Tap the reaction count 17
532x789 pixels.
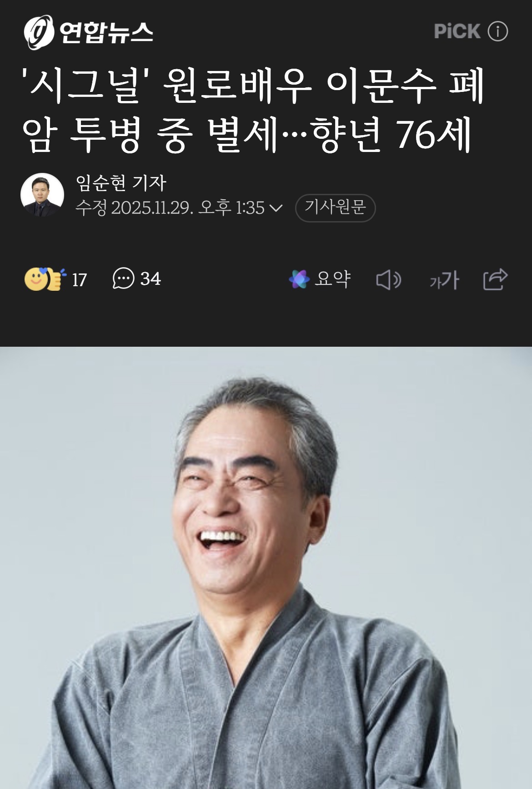click(79, 280)
